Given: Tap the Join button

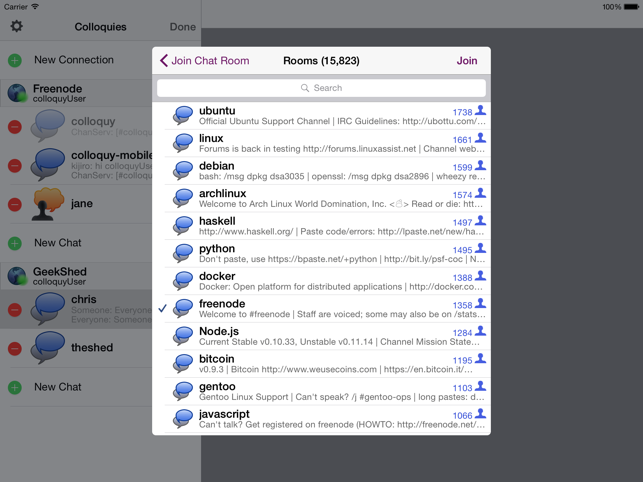Looking at the screenshot, I should point(467,61).
